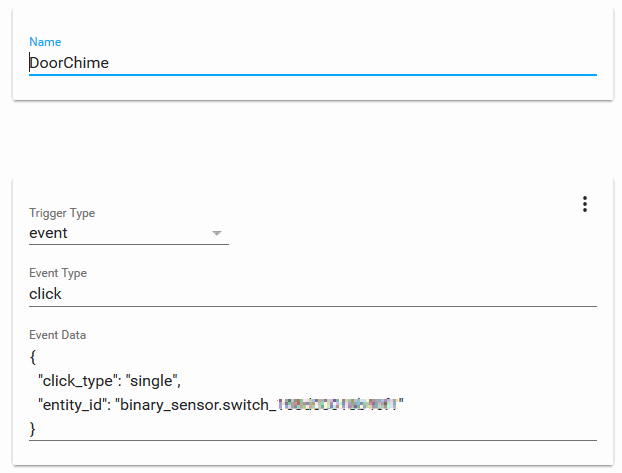Open the trigger's three-dot overflow menu
This screenshot has width=622, height=473.
click(x=584, y=204)
